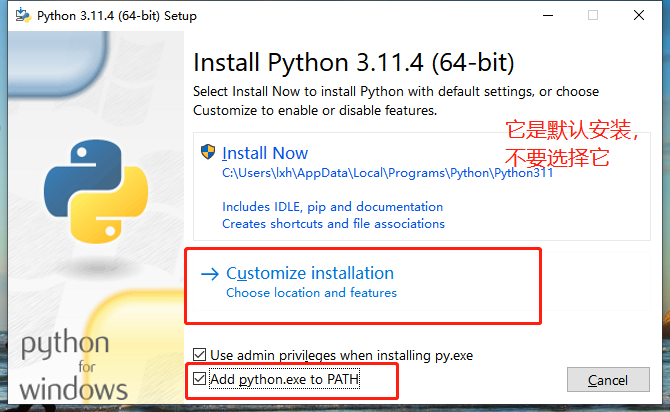Screen dimensions: 670x412
Task: Click the arrow icon beside Customize installation
Action: coord(210,274)
